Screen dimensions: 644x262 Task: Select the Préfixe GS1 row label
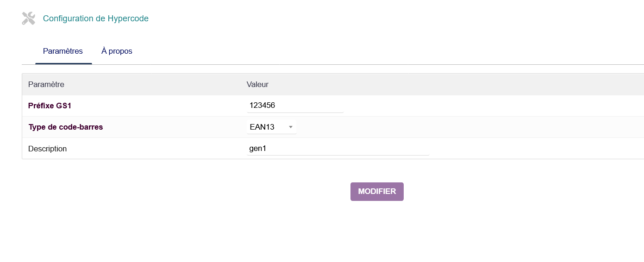pyautogui.click(x=50, y=106)
